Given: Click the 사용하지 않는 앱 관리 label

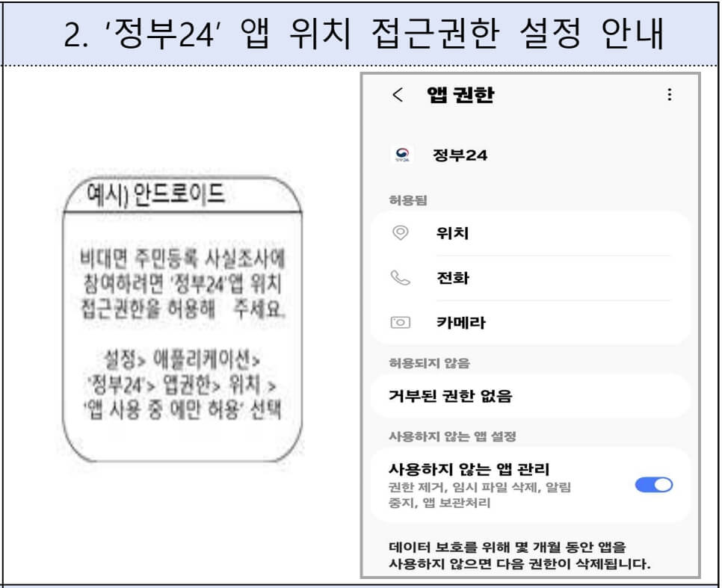Looking at the screenshot, I should (x=469, y=469).
